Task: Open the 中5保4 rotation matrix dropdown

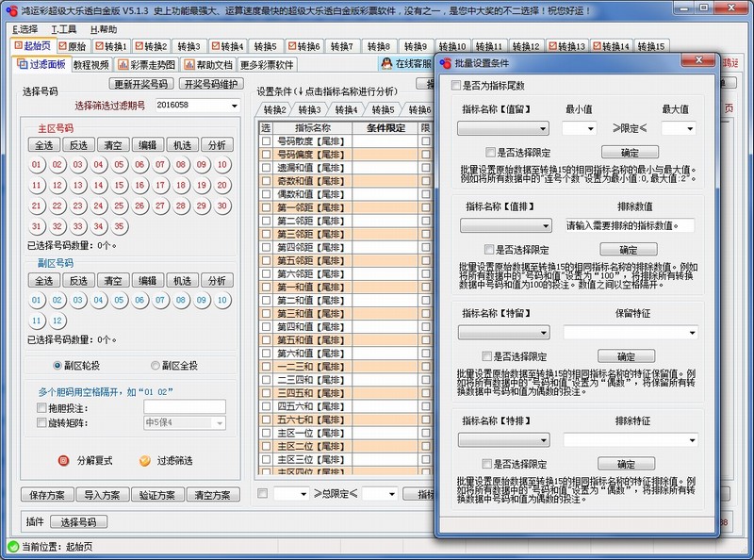Action: (x=182, y=423)
